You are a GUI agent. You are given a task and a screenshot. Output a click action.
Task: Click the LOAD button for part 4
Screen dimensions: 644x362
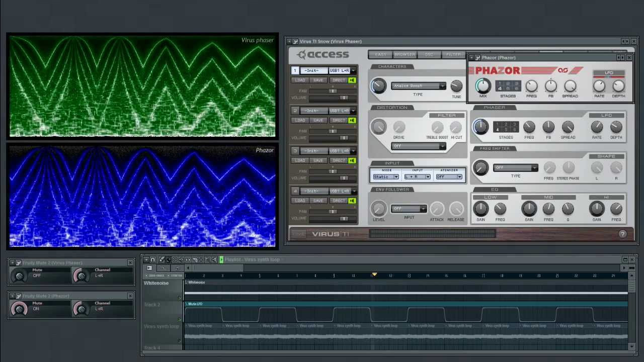pyautogui.click(x=300, y=201)
